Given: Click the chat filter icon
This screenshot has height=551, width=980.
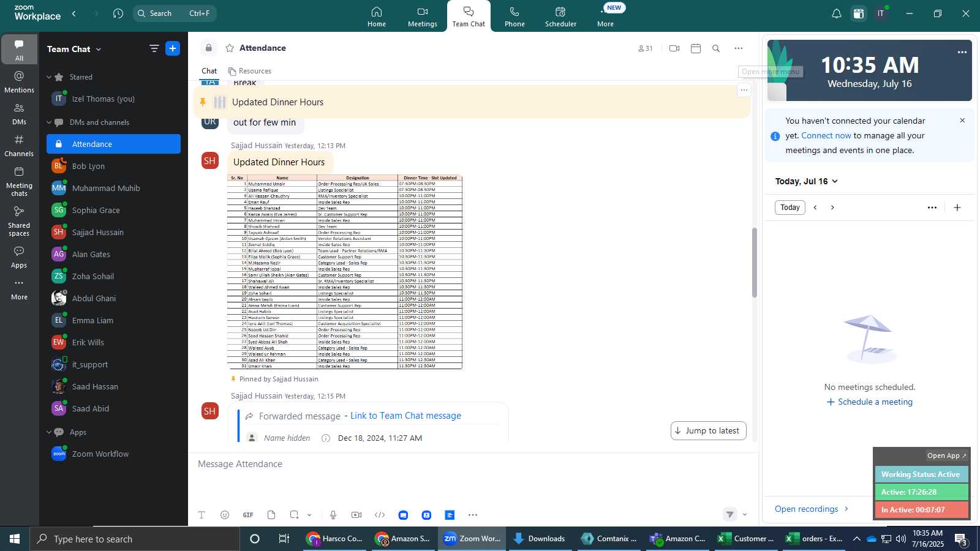Looking at the screenshot, I should 154,49.
